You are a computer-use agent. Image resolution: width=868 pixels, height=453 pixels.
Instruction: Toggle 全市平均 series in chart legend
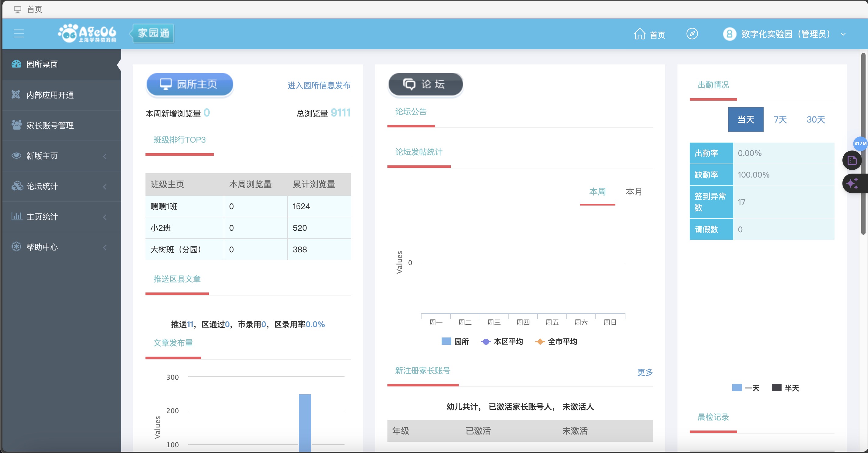(x=556, y=342)
